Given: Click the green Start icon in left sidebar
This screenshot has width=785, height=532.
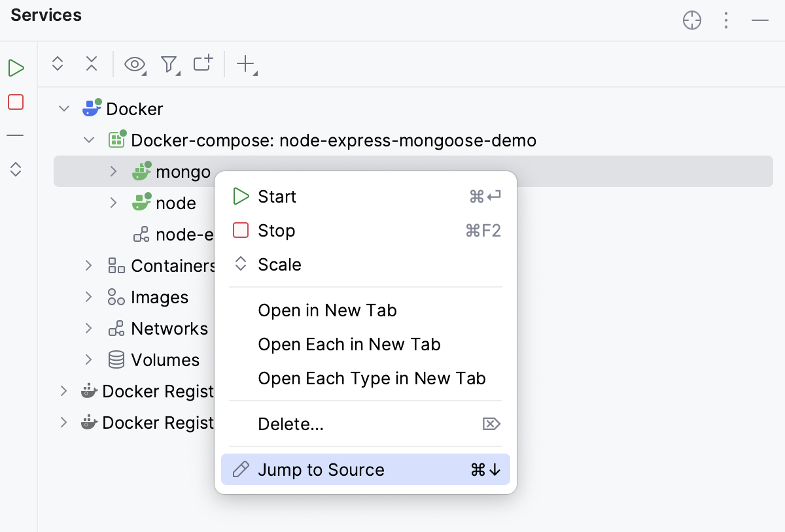Looking at the screenshot, I should [16, 67].
